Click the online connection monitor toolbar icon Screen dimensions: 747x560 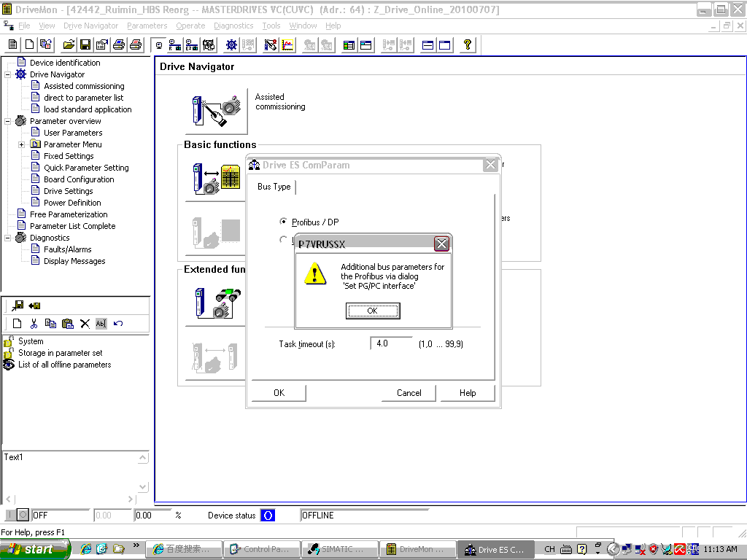(158, 44)
